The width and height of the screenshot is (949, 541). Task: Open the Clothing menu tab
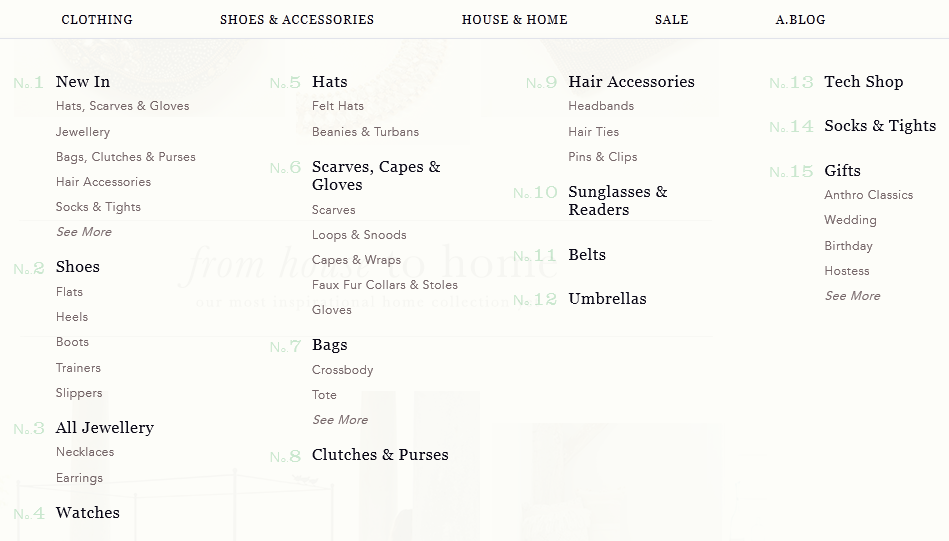(x=97, y=19)
